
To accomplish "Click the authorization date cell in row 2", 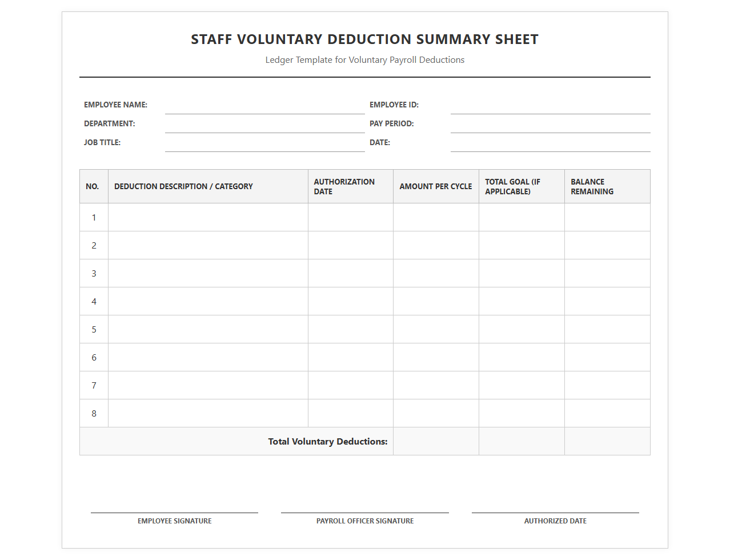I will click(351, 245).
